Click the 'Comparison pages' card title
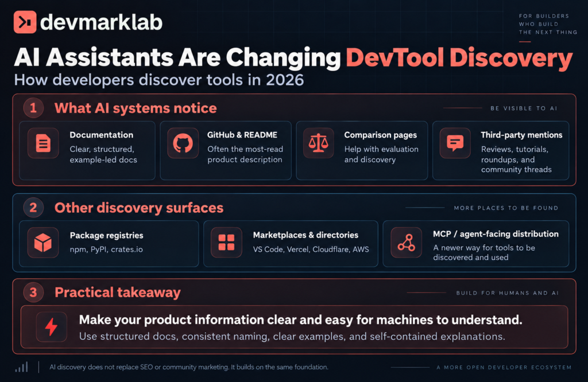 pos(381,135)
